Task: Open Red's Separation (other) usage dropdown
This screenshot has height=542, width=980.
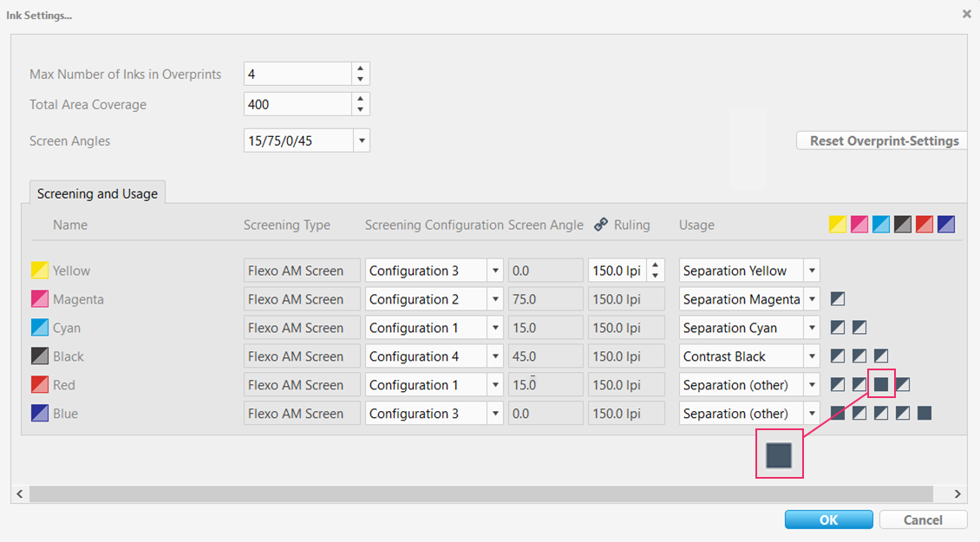Action: point(812,385)
